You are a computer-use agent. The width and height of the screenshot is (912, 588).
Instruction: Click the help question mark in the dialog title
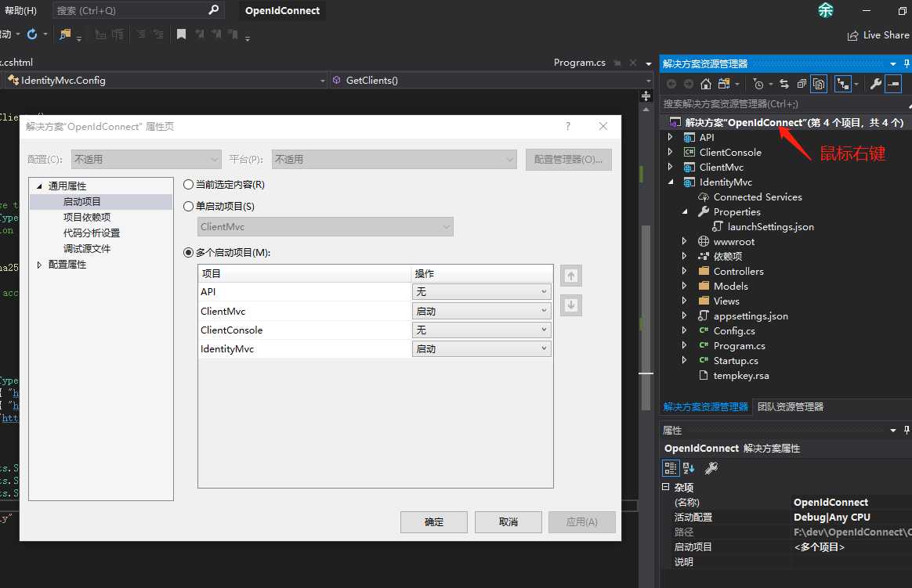tap(568, 126)
